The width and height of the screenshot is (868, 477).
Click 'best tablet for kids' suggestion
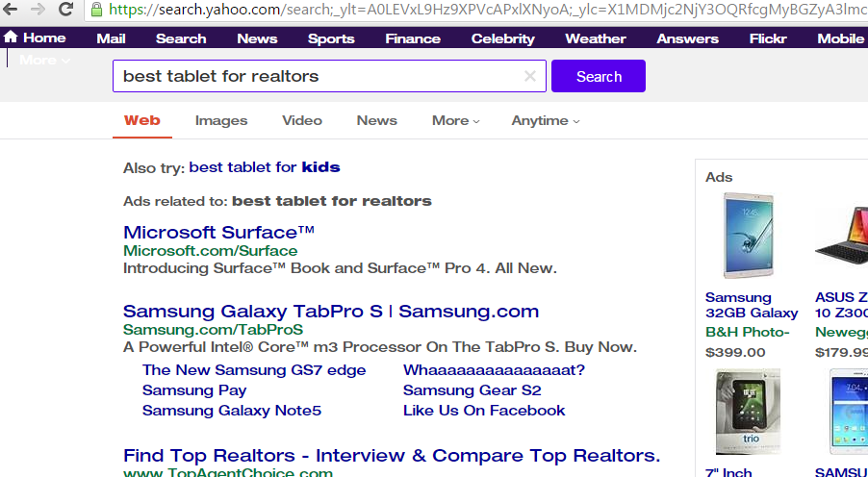click(265, 167)
